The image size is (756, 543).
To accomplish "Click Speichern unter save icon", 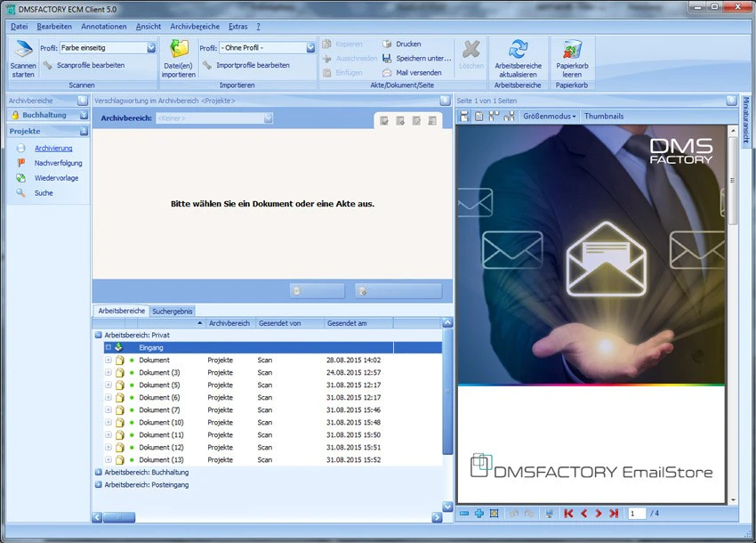I will [x=387, y=59].
